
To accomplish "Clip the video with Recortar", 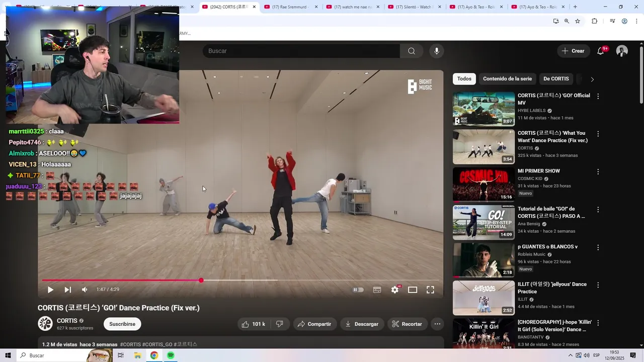I will [407, 324].
